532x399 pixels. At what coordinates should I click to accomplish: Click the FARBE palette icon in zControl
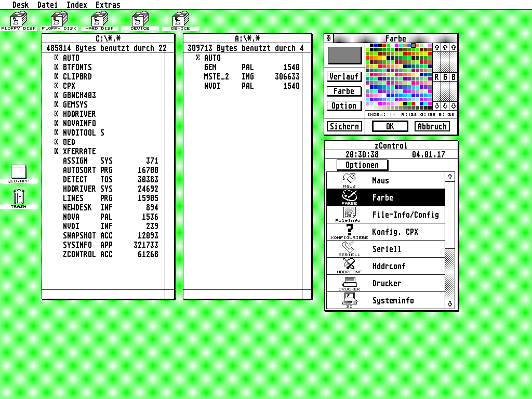(350, 197)
